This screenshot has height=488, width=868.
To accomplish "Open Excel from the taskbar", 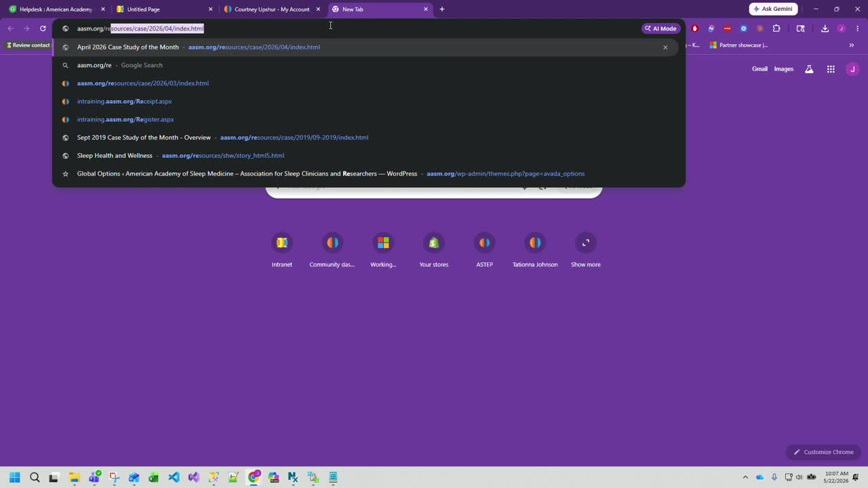I will click(154, 477).
